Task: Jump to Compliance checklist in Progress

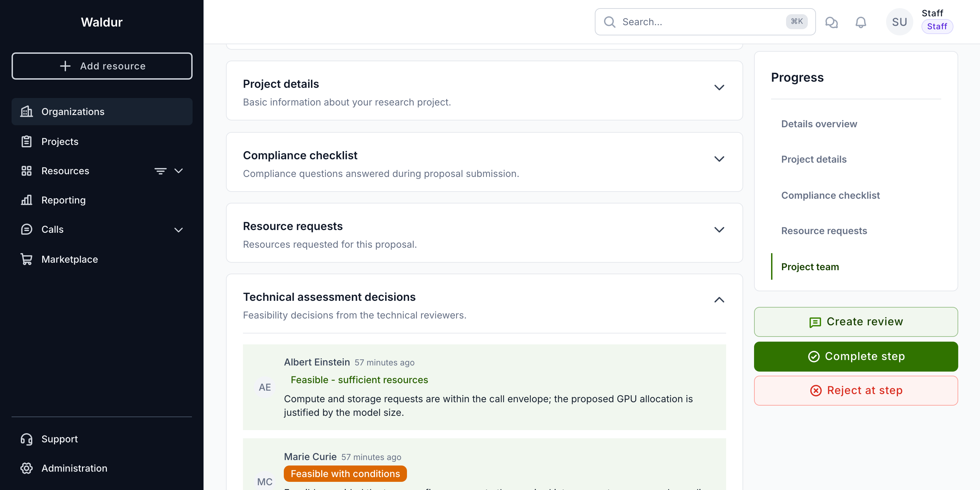Action: tap(830, 195)
